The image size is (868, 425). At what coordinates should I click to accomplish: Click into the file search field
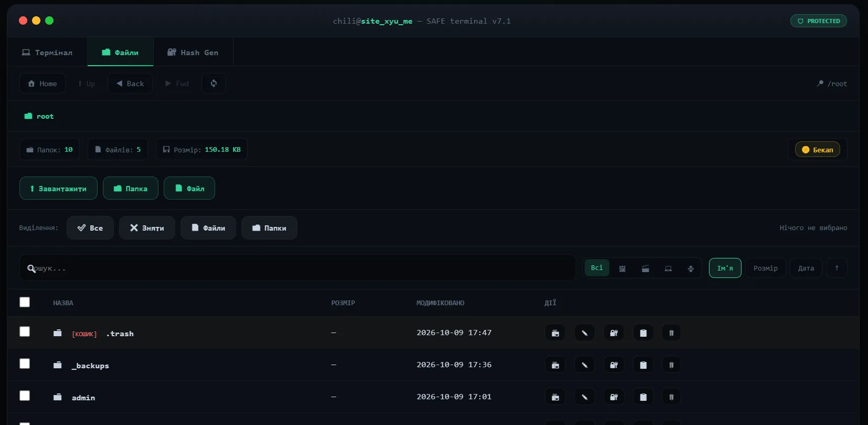pyautogui.click(x=298, y=268)
